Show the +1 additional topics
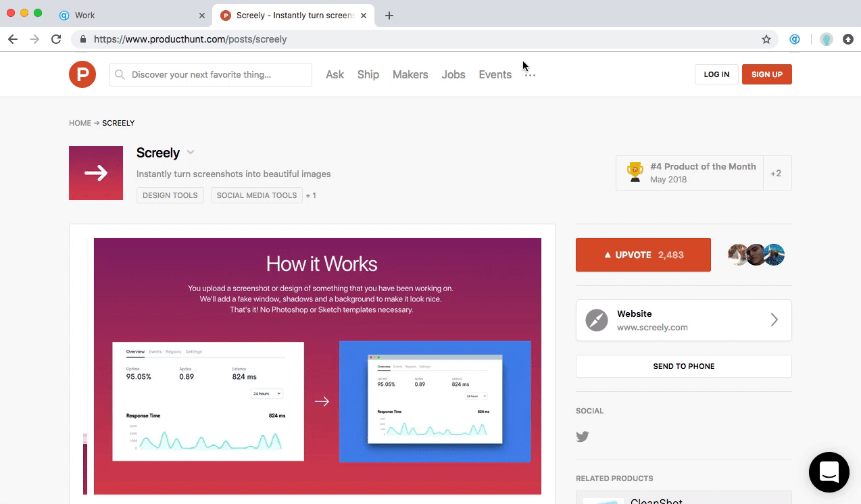The height and width of the screenshot is (504, 861). click(x=311, y=196)
